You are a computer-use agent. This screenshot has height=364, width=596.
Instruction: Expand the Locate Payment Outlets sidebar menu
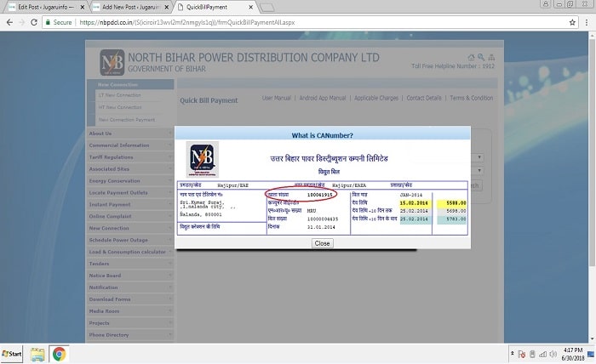pyautogui.click(x=130, y=193)
